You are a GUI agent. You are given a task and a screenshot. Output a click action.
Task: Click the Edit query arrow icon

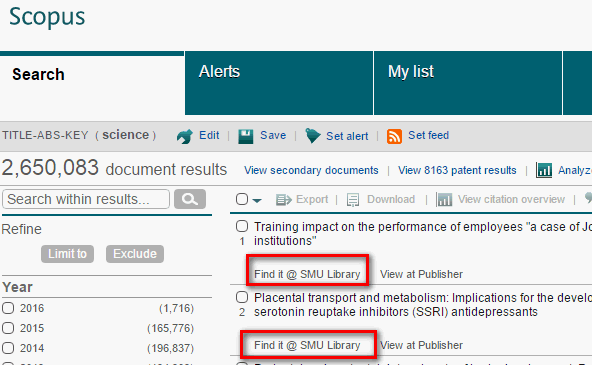coord(185,136)
